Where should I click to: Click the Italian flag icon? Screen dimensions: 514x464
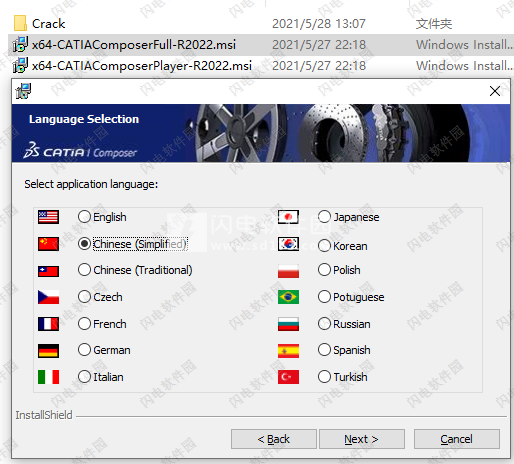(48, 377)
